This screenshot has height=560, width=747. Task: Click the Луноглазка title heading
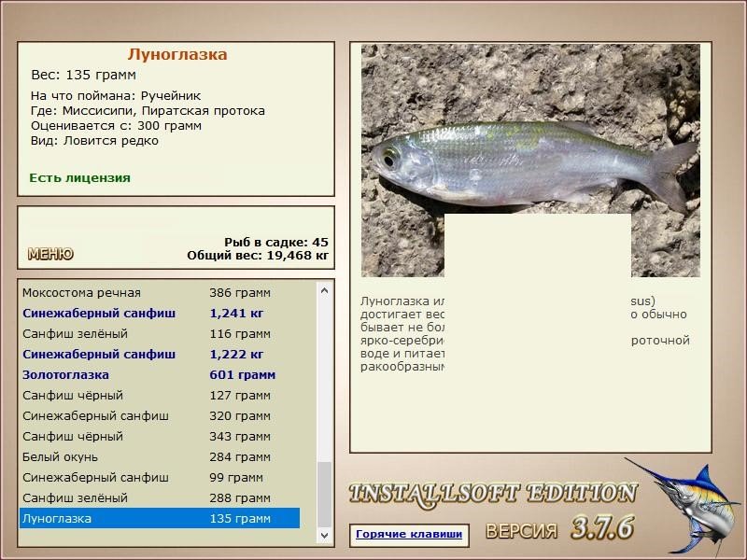[x=177, y=54]
